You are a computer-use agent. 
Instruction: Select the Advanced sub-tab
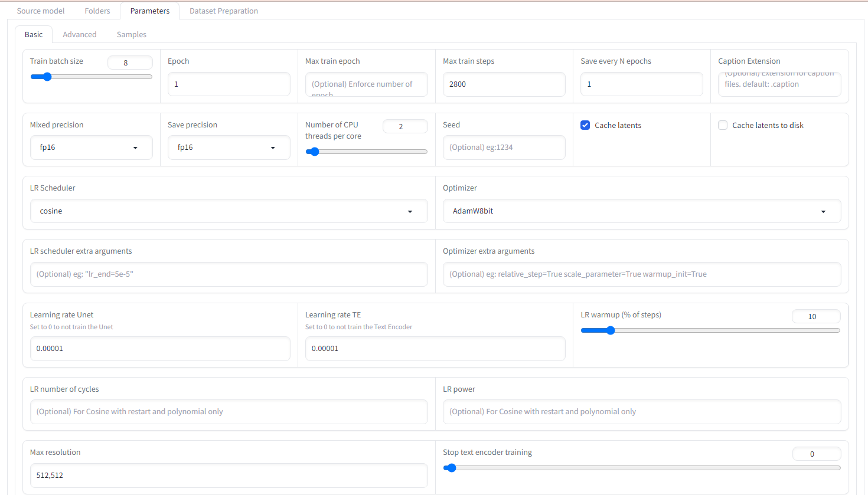click(x=80, y=34)
